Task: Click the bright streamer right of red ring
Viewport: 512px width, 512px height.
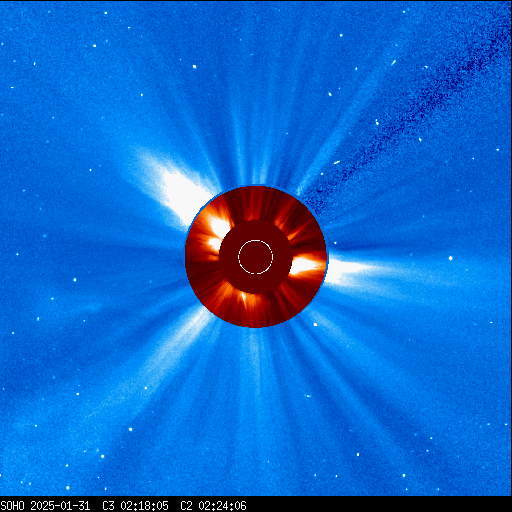Action: click(353, 271)
